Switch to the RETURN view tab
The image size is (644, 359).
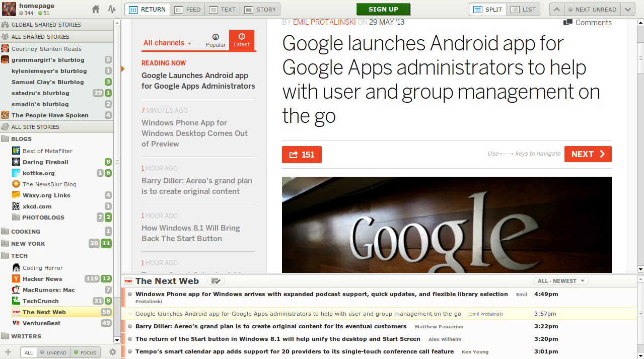point(147,10)
